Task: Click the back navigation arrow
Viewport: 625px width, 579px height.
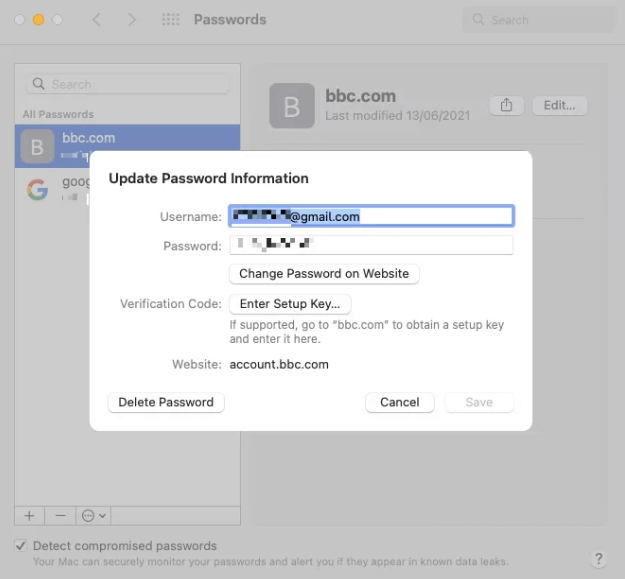Action: [x=96, y=20]
